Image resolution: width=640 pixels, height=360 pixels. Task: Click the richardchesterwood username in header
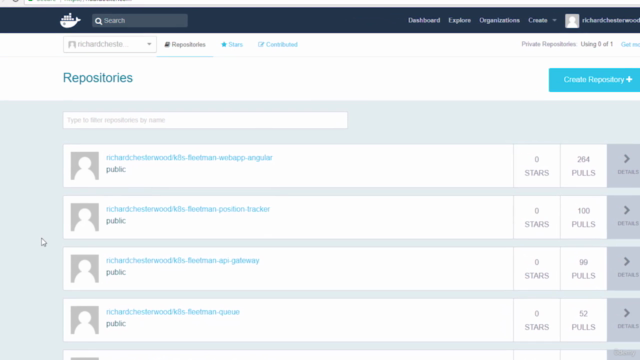pos(611,20)
